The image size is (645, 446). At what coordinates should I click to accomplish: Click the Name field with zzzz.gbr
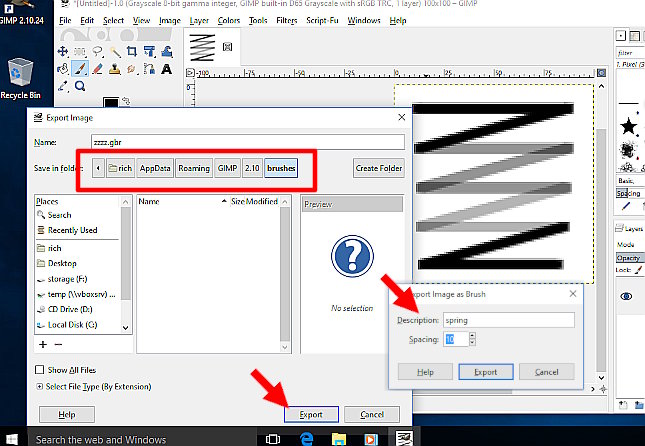[248, 142]
